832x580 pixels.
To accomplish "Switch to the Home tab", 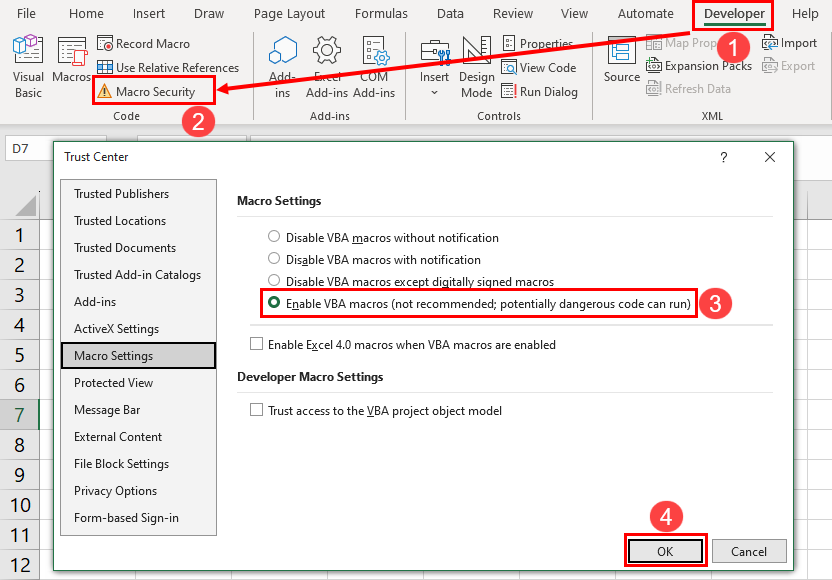I will tap(86, 13).
